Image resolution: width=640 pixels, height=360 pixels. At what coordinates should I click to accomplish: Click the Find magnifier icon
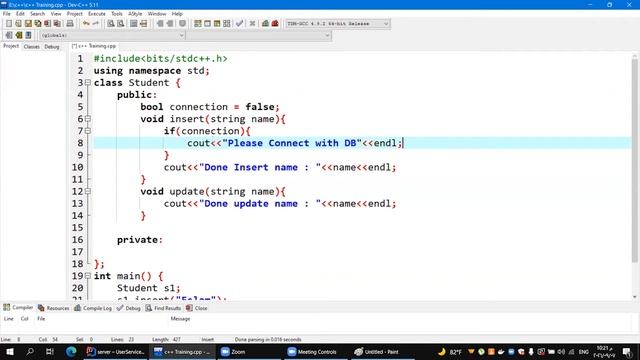[111, 24]
